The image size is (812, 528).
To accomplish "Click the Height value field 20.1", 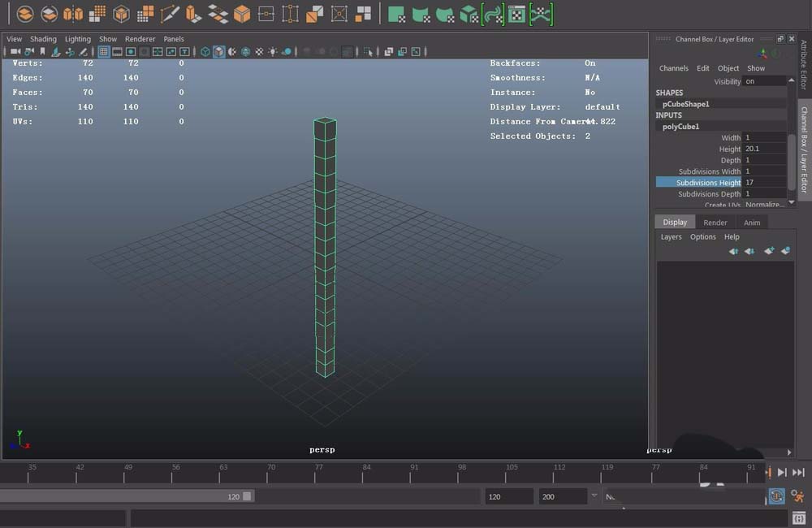I will click(x=764, y=149).
